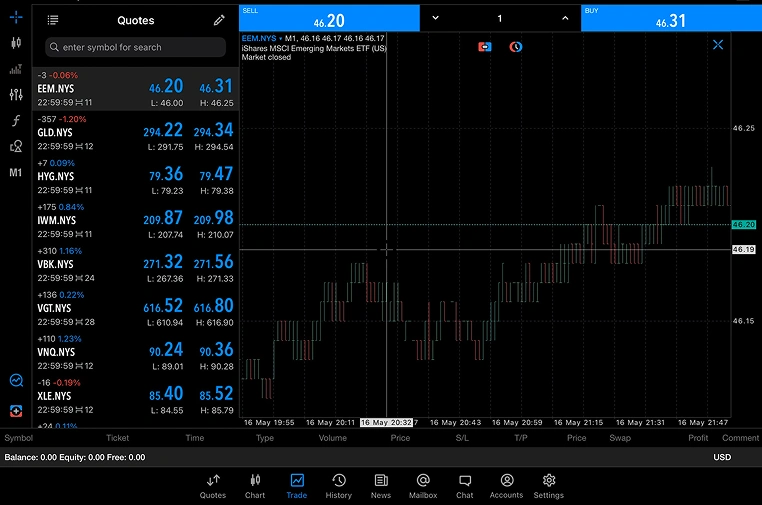
Task: Open the Accounts tab
Action: pos(506,487)
